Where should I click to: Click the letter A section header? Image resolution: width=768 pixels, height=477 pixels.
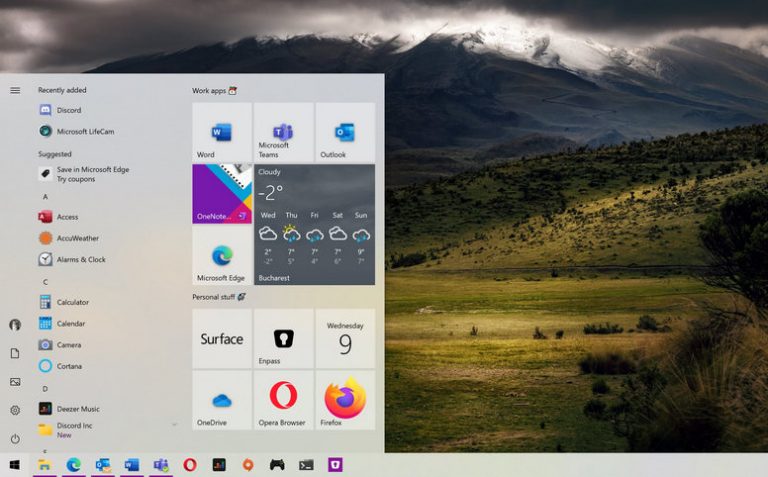pyautogui.click(x=45, y=197)
